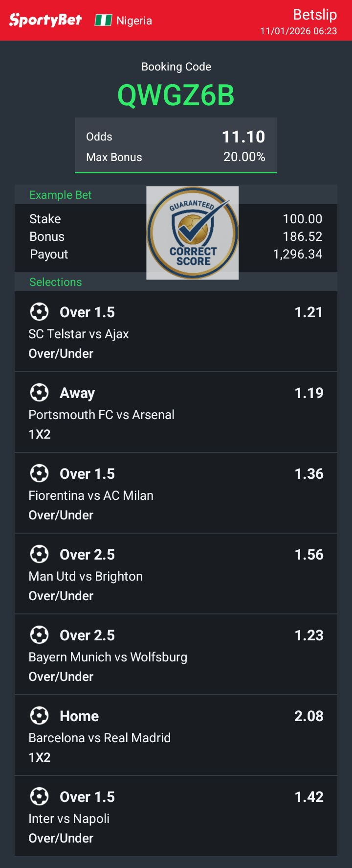The height and width of the screenshot is (868, 352).
Task: Click the Selections section header
Action: (x=56, y=282)
